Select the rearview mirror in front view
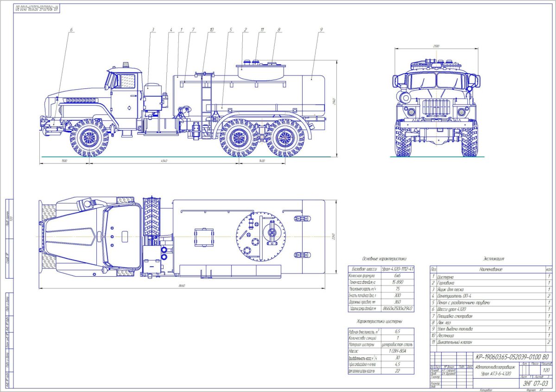The image size is (556, 392). [395, 81]
